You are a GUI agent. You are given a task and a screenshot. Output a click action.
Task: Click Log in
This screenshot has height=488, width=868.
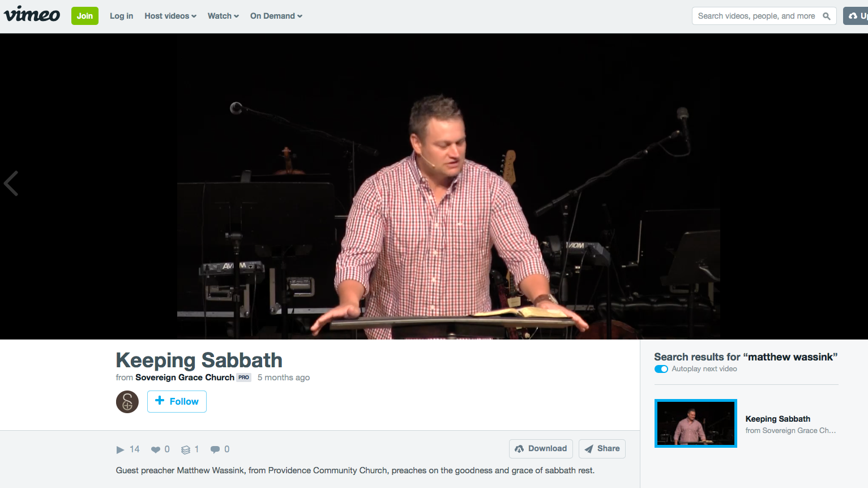click(x=121, y=16)
